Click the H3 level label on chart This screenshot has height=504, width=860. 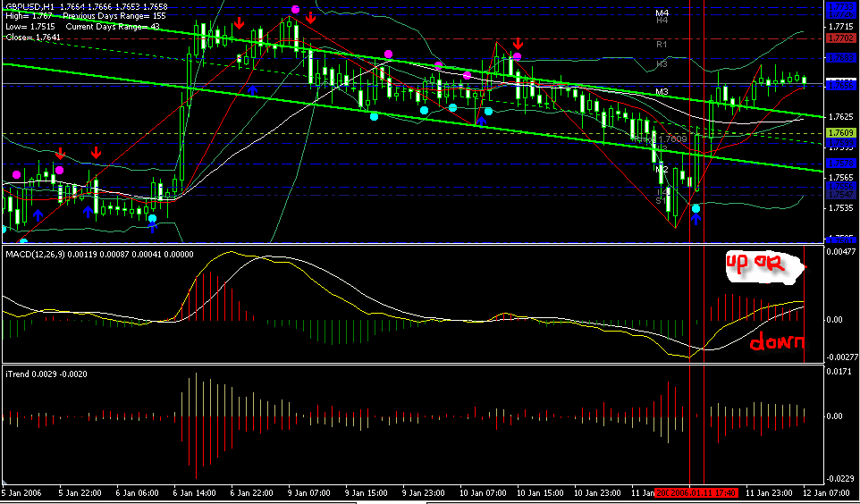(662, 64)
